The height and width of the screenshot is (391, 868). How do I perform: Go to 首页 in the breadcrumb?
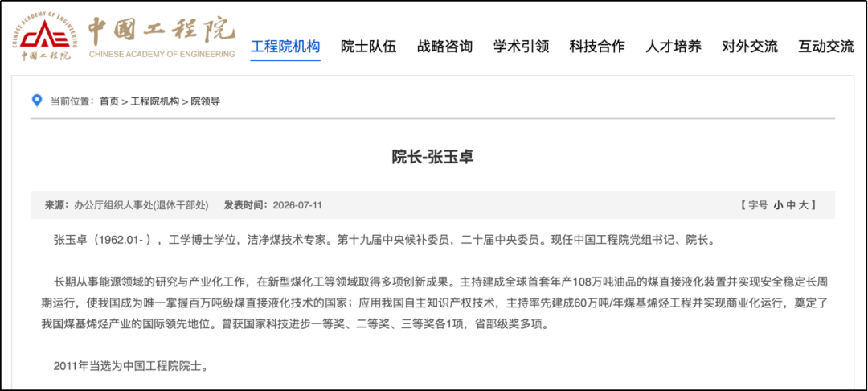pyautogui.click(x=109, y=101)
